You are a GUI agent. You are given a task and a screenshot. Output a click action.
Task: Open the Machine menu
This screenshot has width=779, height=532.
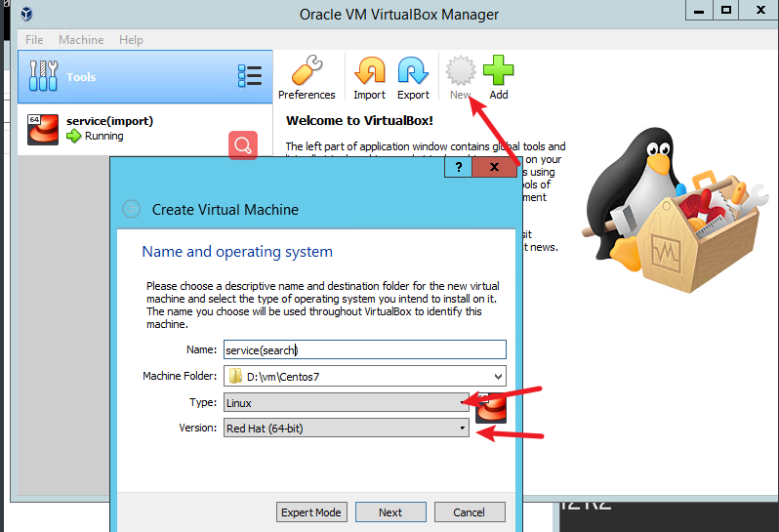point(81,40)
